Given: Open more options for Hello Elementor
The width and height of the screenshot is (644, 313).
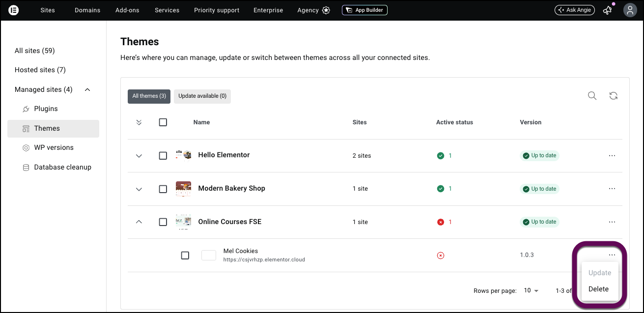Looking at the screenshot, I should click(x=612, y=155).
